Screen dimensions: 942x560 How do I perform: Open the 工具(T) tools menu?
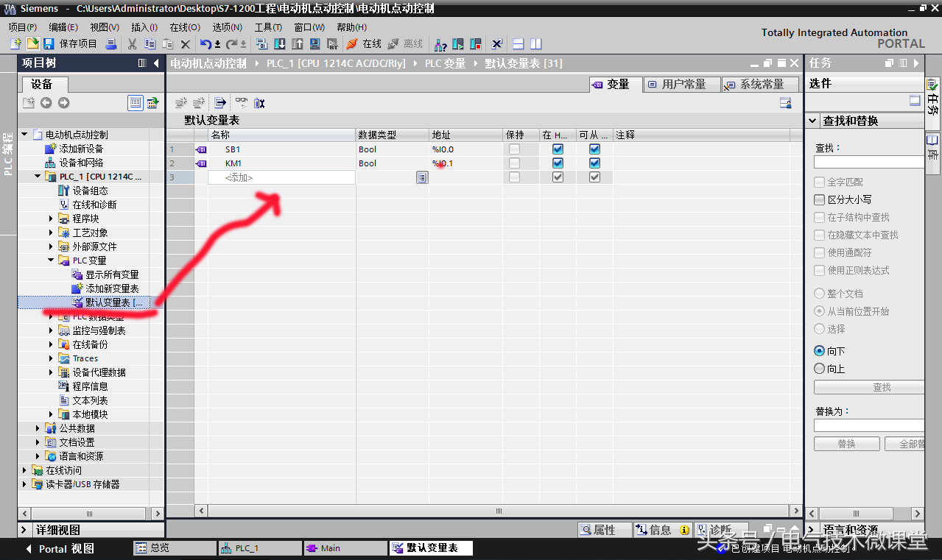(268, 27)
